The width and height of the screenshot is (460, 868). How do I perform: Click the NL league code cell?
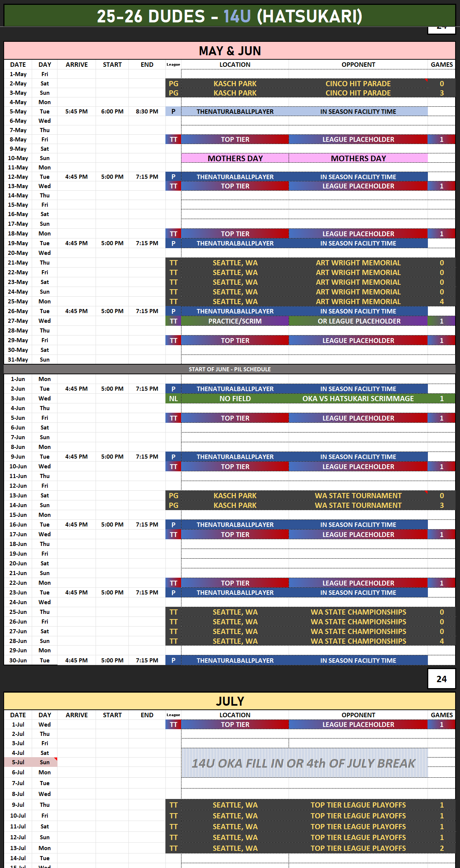(x=173, y=399)
